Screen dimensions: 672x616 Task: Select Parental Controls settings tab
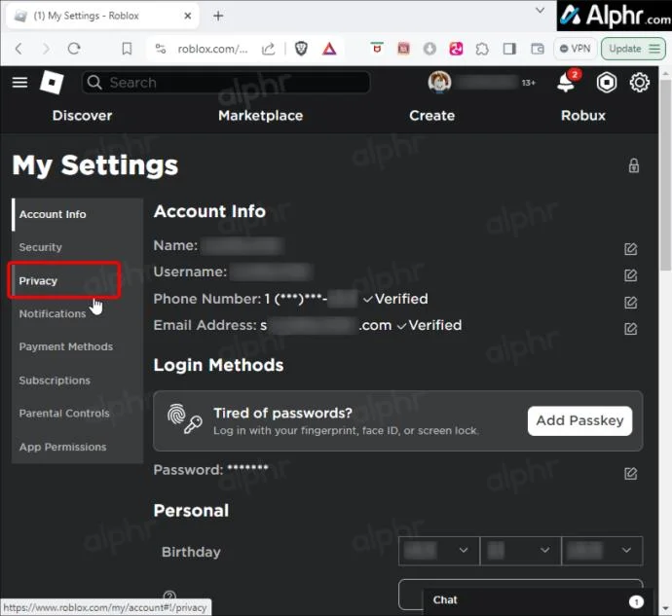coord(77,414)
